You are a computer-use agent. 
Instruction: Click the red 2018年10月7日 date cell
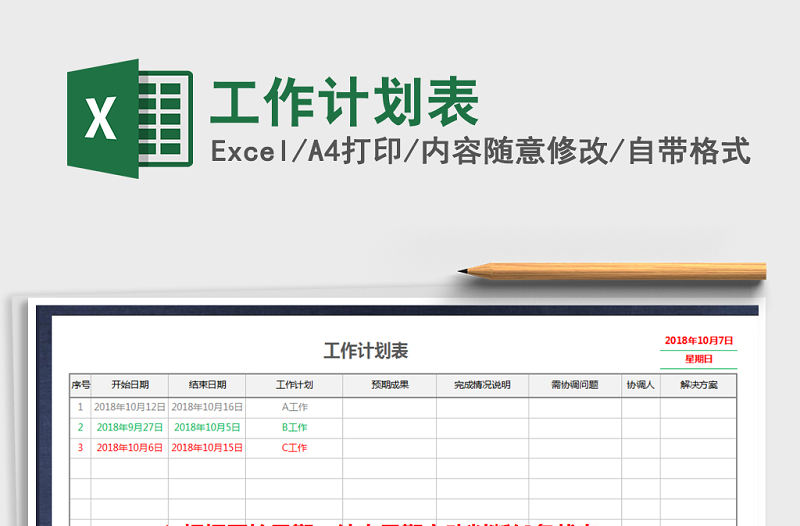coord(699,341)
